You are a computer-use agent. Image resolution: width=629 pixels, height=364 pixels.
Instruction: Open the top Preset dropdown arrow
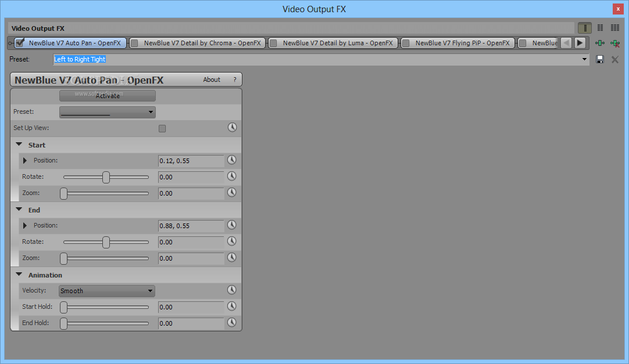point(584,59)
